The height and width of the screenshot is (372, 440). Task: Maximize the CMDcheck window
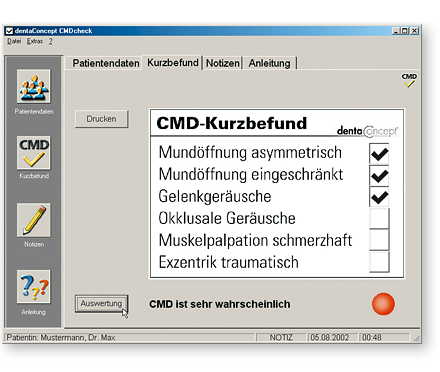point(404,31)
